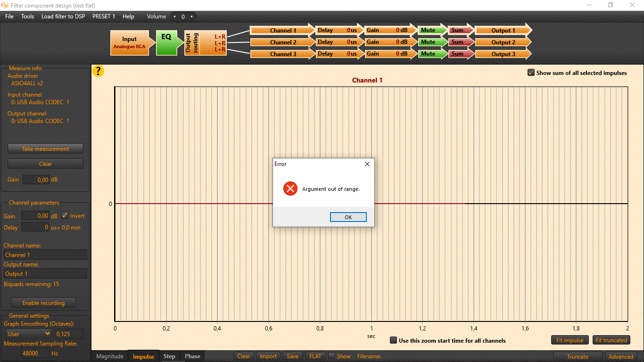Click the Import button
This screenshot has width=644, height=362.
coord(268,356)
